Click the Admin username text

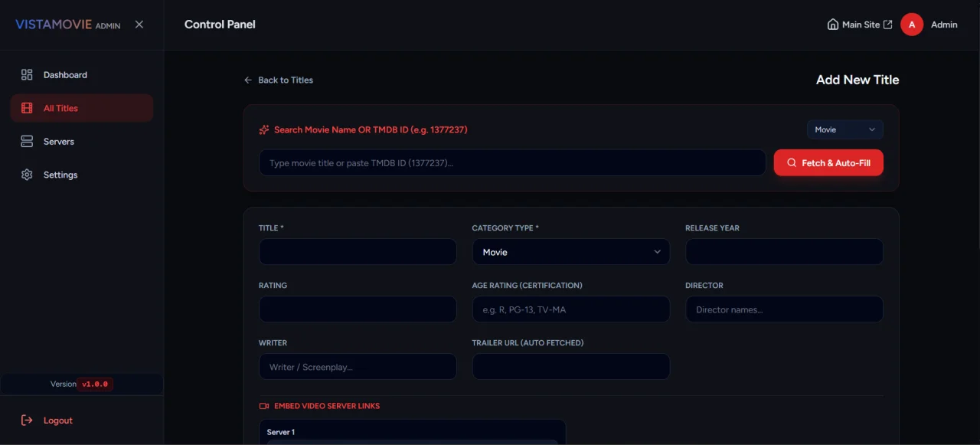[944, 25]
